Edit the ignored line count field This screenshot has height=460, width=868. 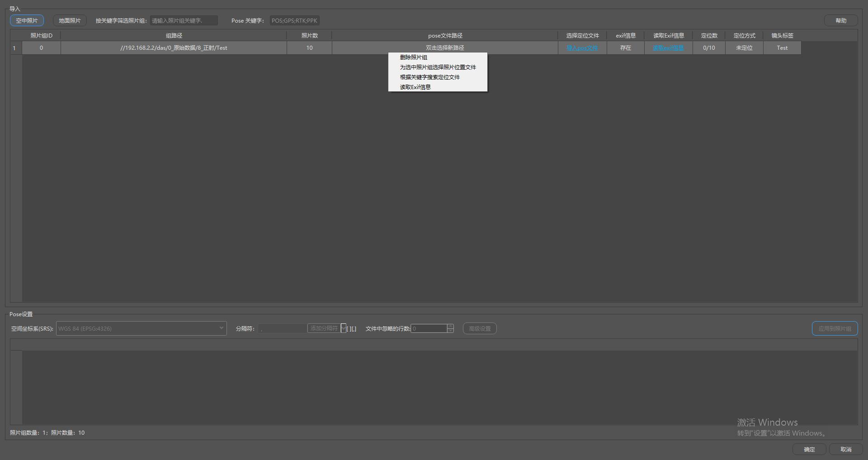pyautogui.click(x=429, y=328)
